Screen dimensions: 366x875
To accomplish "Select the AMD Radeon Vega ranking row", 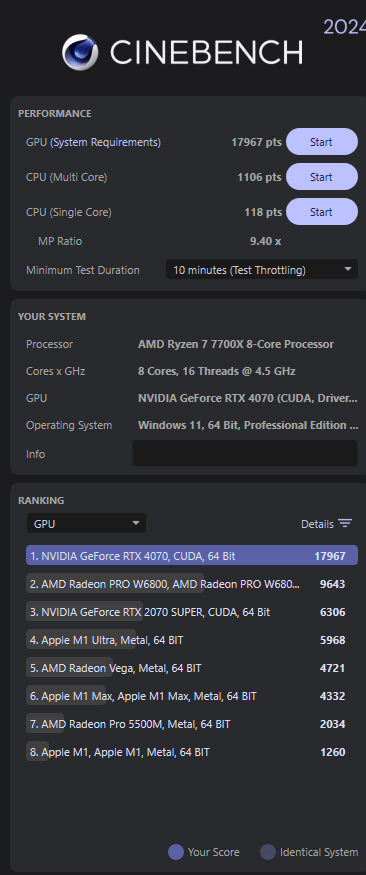I will (192, 667).
